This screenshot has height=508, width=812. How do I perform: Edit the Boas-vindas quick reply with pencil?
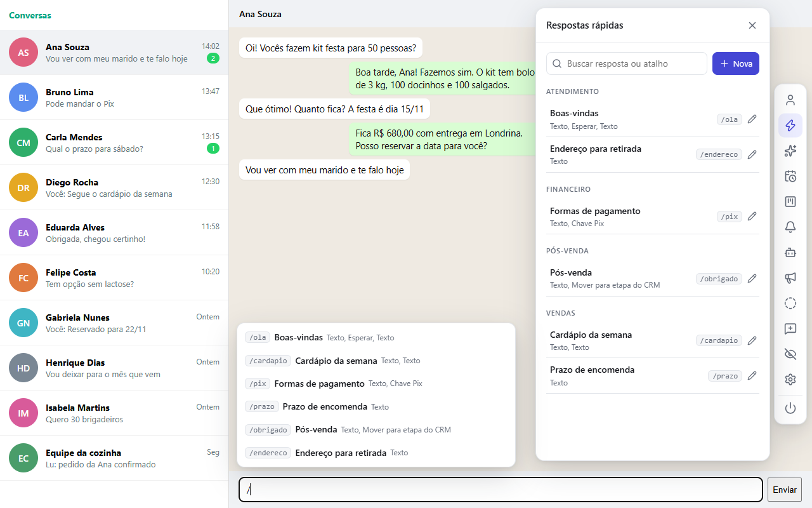click(x=752, y=119)
